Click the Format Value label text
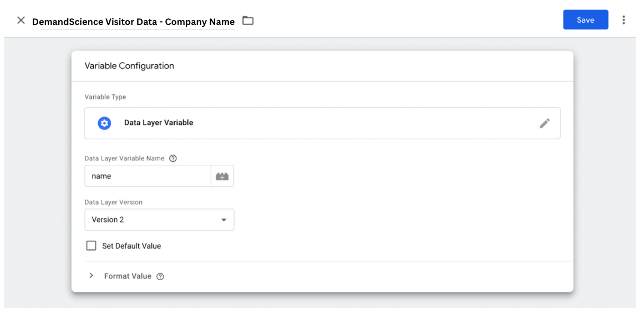 click(128, 276)
